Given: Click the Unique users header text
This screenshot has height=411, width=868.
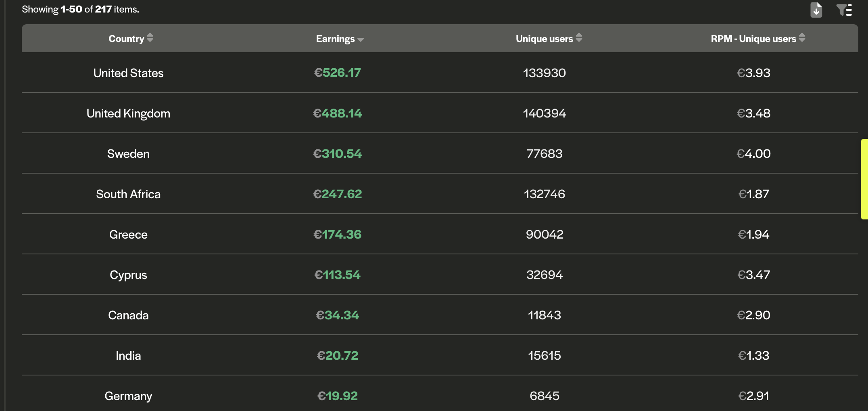Looking at the screenshot, I should pos(544,39).
